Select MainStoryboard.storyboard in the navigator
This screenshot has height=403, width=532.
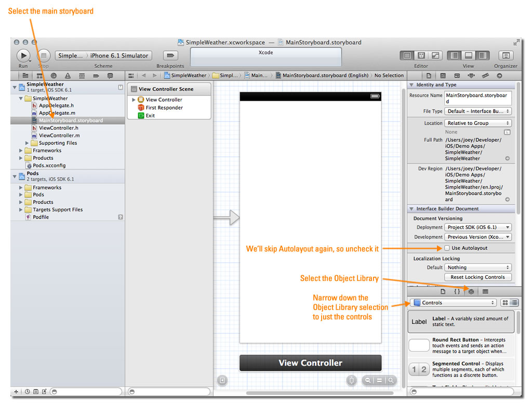pyautogui.click(x=68, y=120)
